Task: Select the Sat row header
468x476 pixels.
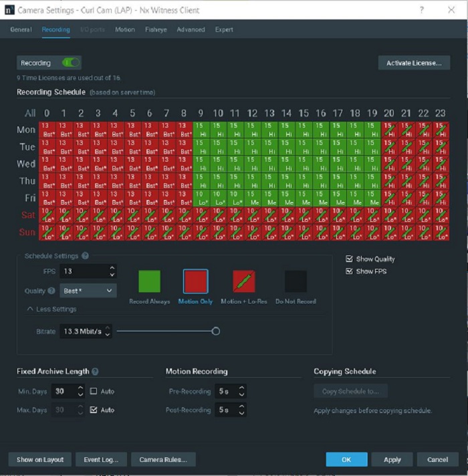Action: (28, 215)
